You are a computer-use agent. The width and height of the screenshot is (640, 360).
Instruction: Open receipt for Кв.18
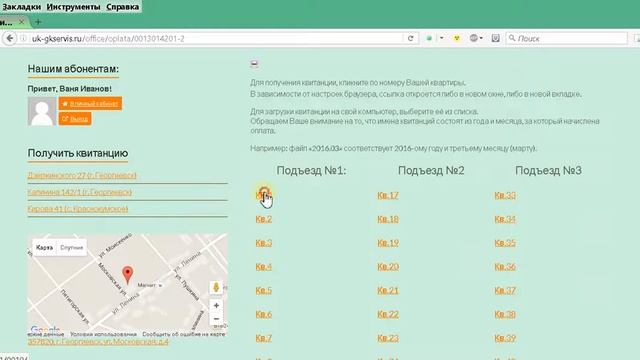coord(388,219)
